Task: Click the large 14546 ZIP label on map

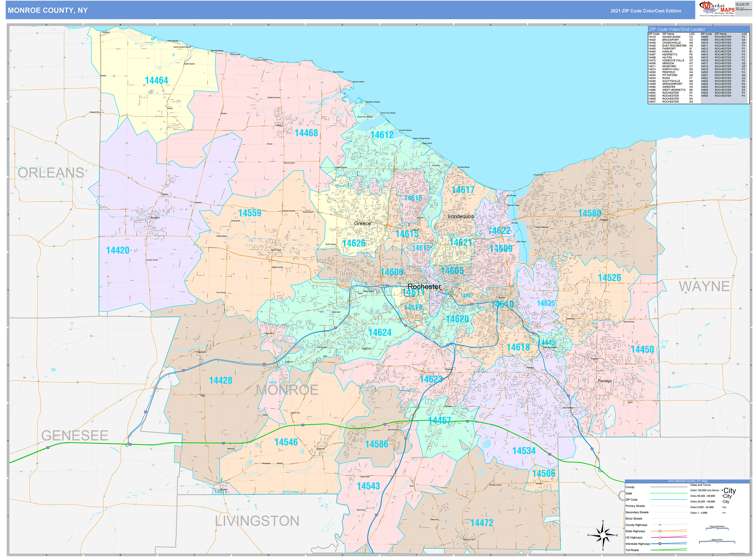Action: click(x=286, y=442)
